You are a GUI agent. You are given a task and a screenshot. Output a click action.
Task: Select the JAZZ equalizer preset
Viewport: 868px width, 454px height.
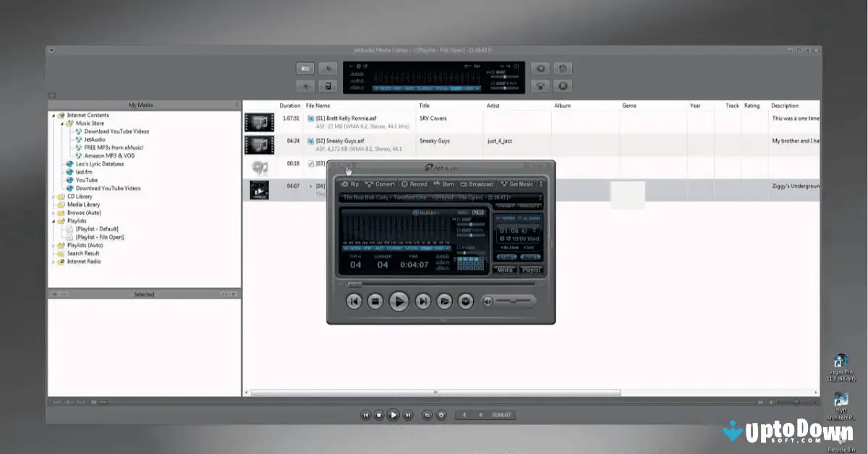pos(381,248)
